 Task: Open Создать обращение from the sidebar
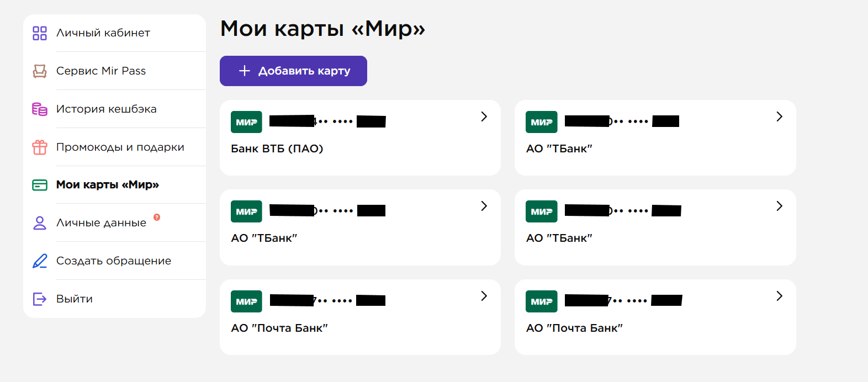click(x=113, y=261)
